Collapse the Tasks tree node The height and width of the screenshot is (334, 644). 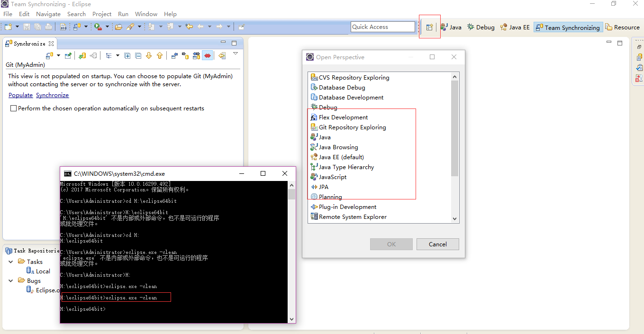[11, 262]
